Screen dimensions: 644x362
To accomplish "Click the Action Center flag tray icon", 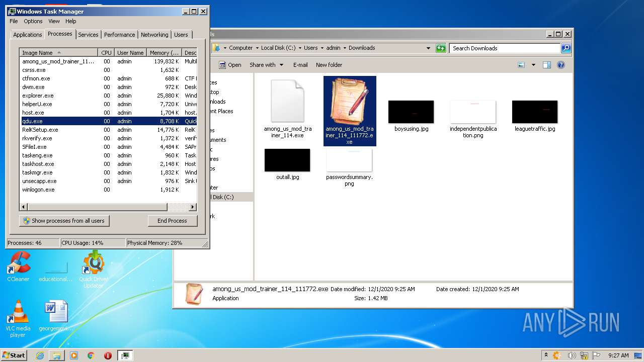I will [596, 355].
